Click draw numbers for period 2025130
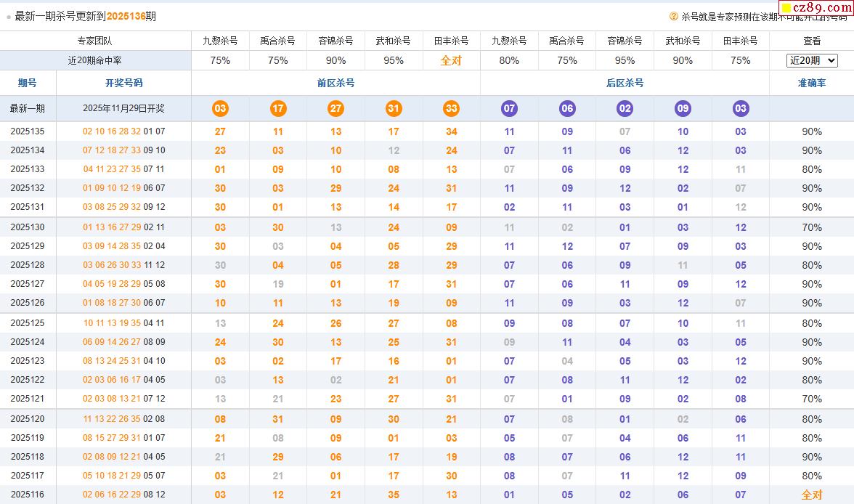 (x=123, y=227)
